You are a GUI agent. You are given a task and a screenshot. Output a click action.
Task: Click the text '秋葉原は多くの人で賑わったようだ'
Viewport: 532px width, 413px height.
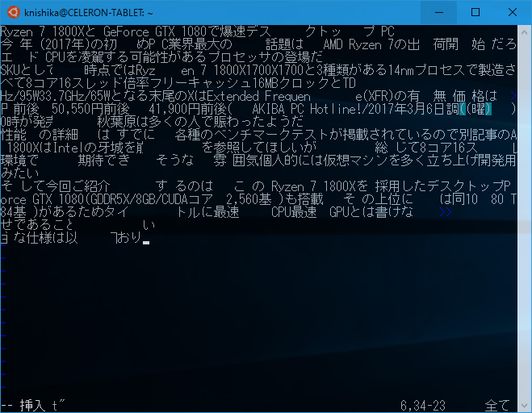tap(200, 122)
